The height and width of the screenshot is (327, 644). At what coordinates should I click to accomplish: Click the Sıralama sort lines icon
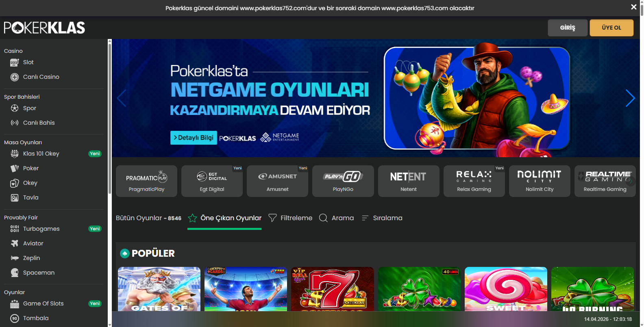[365, 218]
